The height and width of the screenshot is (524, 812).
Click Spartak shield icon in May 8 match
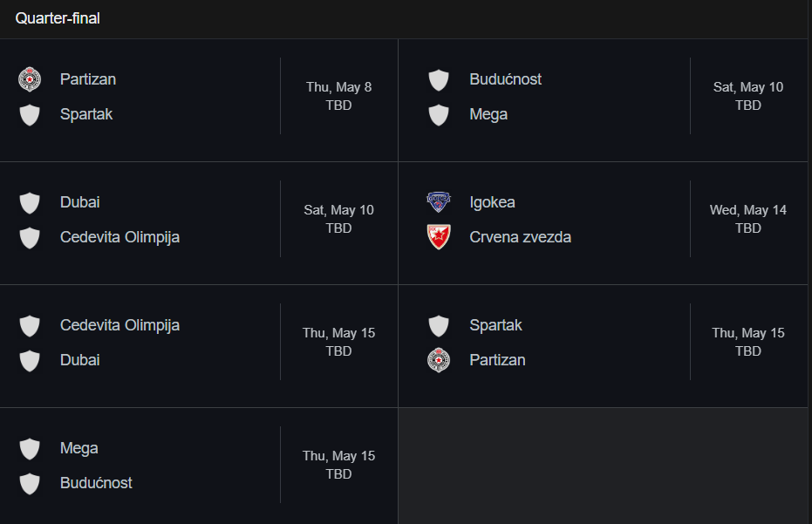[30, 114]
